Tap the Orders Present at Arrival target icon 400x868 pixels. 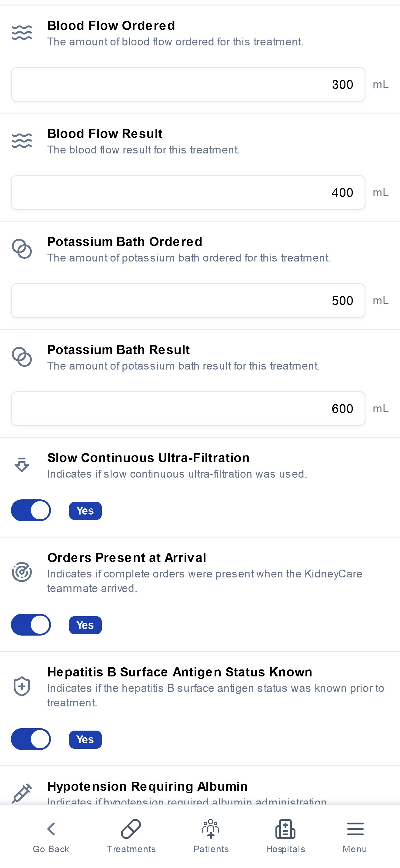(22, 572)
